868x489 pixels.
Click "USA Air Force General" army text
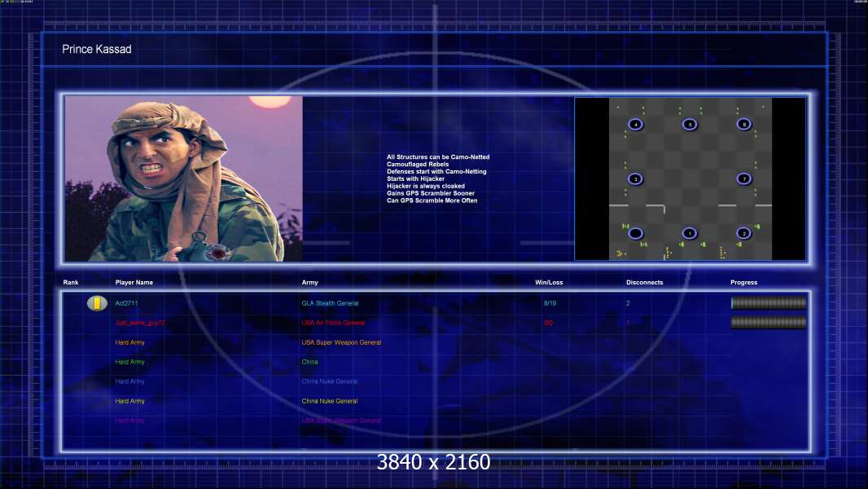tap(333, 323)
